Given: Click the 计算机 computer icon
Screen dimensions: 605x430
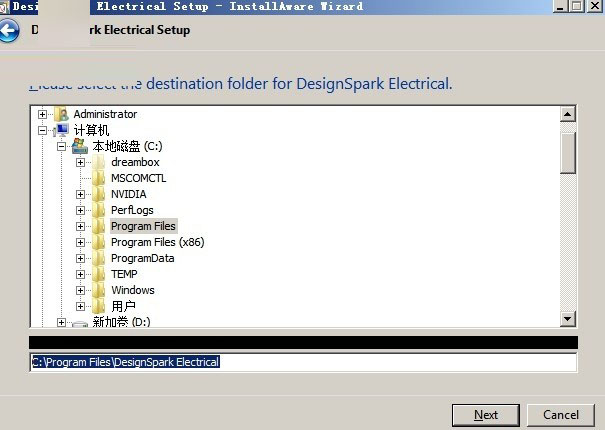Looking at the screenshot, I should tap(61, 130).
